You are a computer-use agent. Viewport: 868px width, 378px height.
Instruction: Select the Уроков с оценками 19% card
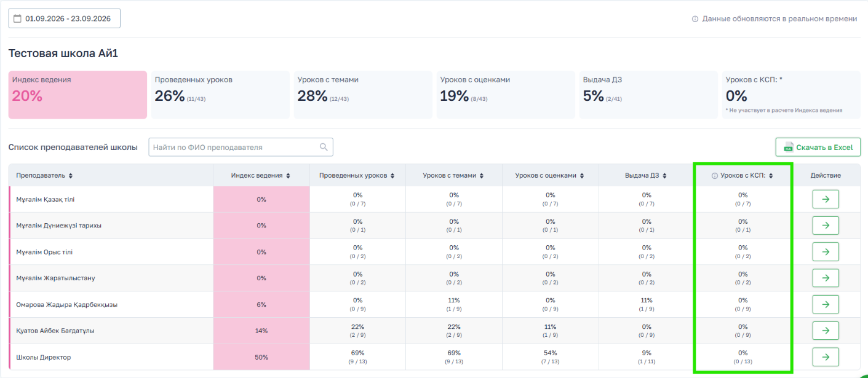pyautogui.click(x=506, y=95)
